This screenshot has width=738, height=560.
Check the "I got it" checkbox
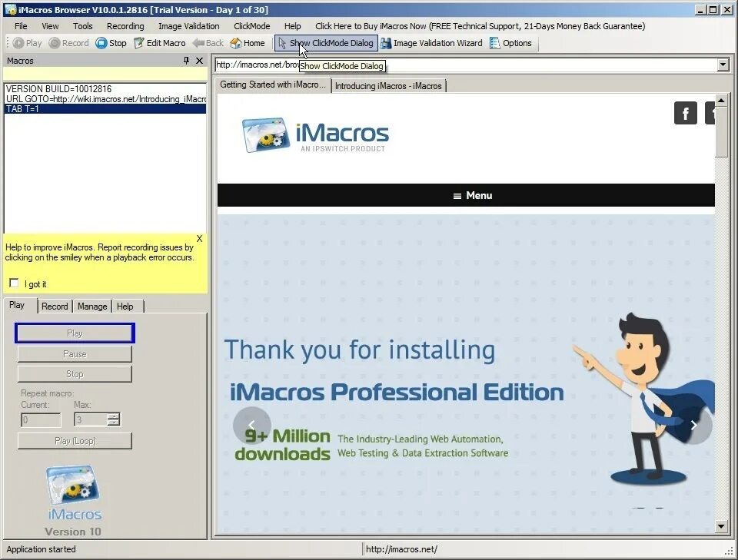pos(14,283)
